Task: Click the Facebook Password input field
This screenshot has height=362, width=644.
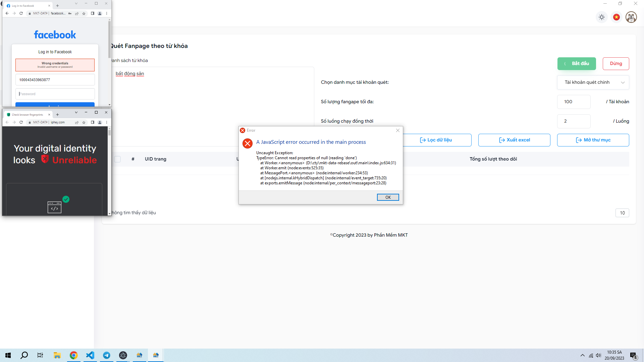Action: (55, 94)
